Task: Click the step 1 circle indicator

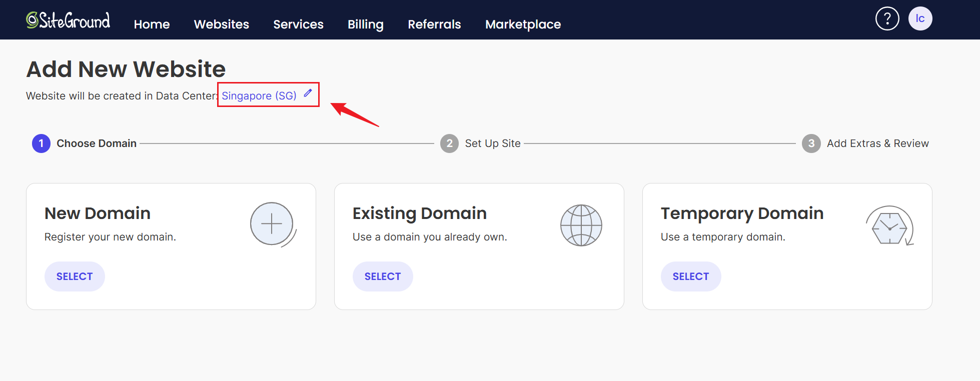Action: (x=41, y=143)
